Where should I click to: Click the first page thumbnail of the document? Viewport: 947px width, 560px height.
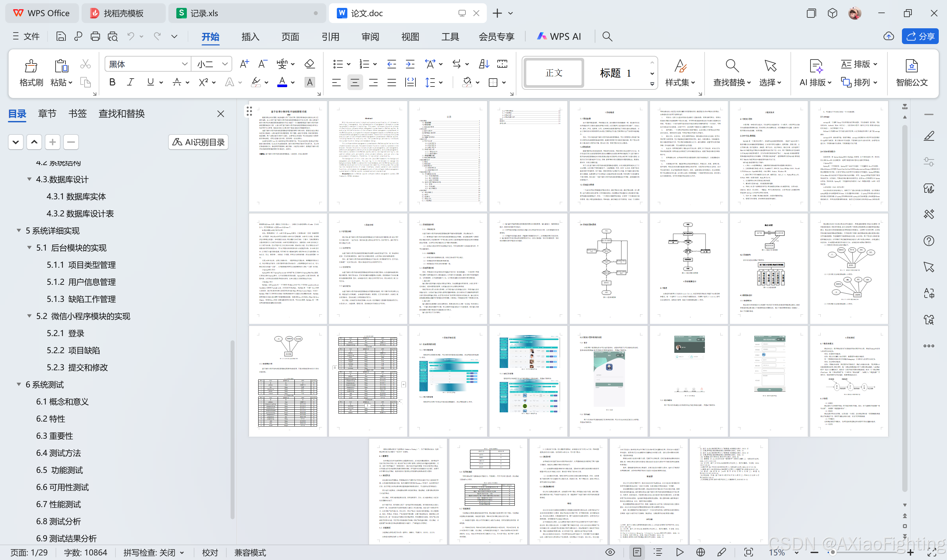tap(288, 156)
